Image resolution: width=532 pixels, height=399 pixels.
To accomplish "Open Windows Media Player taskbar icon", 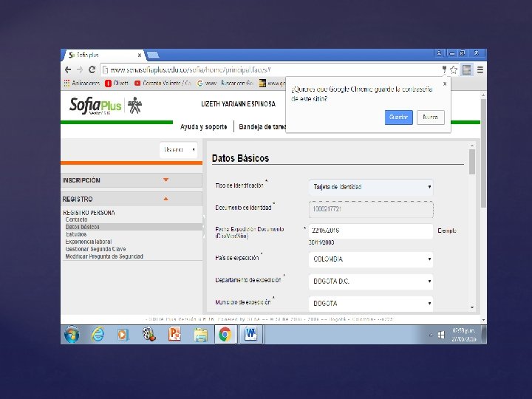I will click(x=123, y=335).
